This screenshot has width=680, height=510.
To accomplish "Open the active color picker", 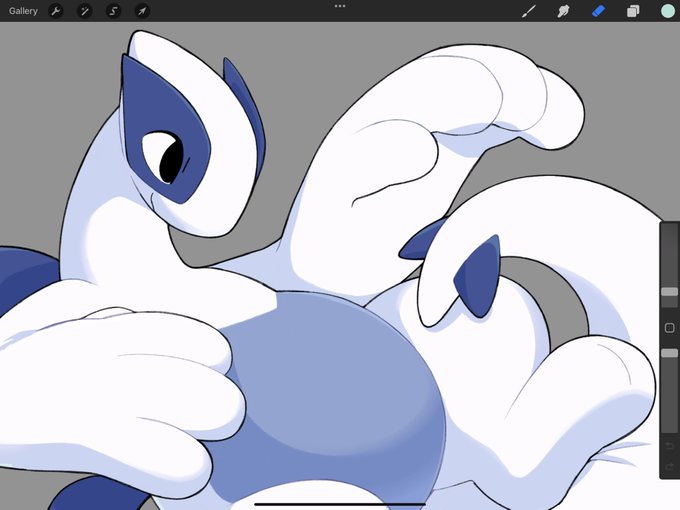I will click(668, 11).
